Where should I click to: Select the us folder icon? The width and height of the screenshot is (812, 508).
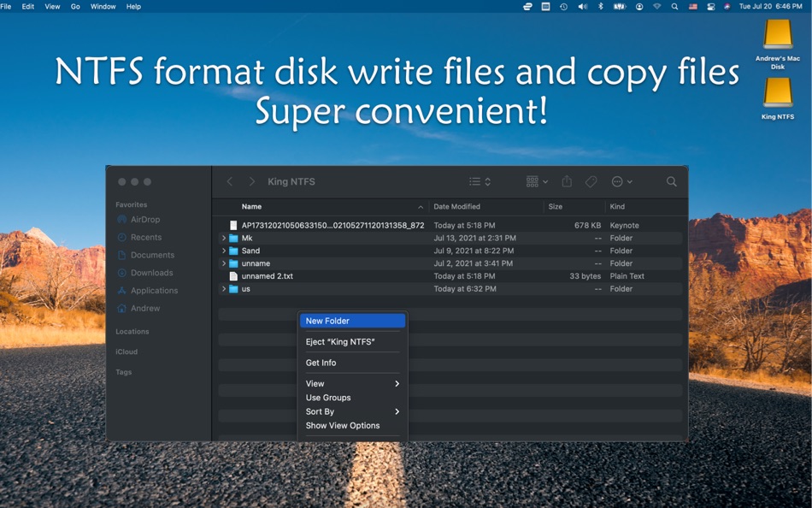pos(233,289)
